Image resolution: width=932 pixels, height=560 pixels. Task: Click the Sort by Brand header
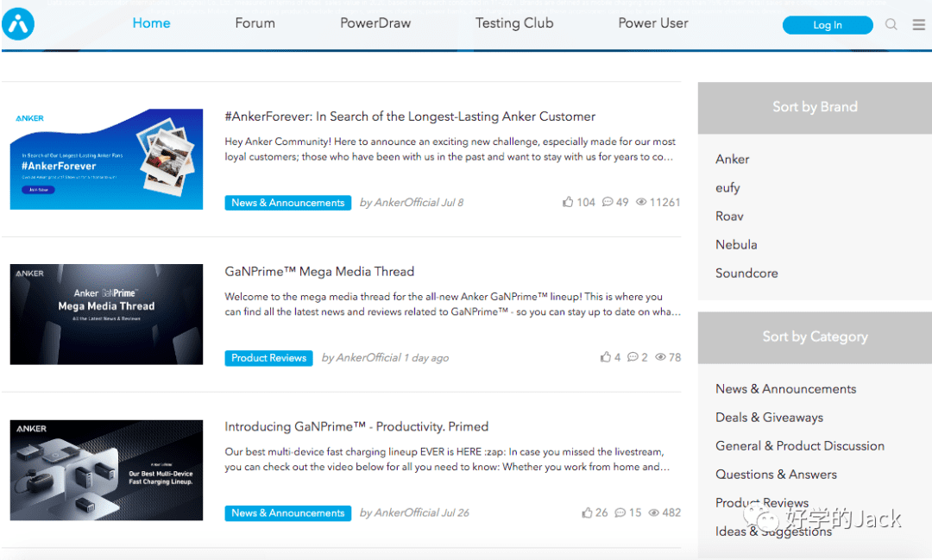click(815, 108)
